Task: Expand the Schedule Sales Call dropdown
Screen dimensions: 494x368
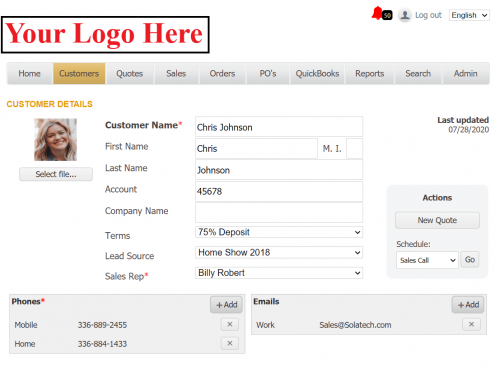Action: [427, 260]
